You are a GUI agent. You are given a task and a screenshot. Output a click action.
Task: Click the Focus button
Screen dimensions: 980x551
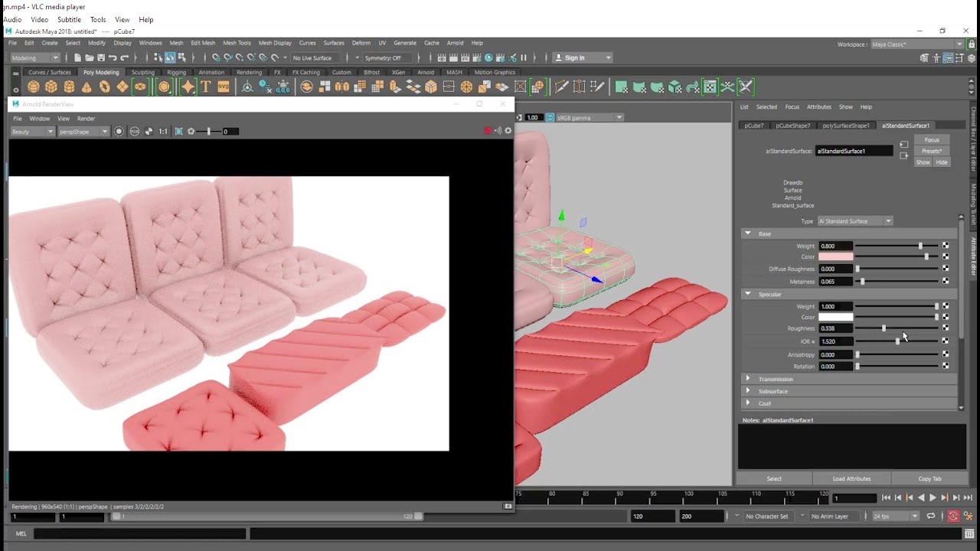tap(932, 140)
